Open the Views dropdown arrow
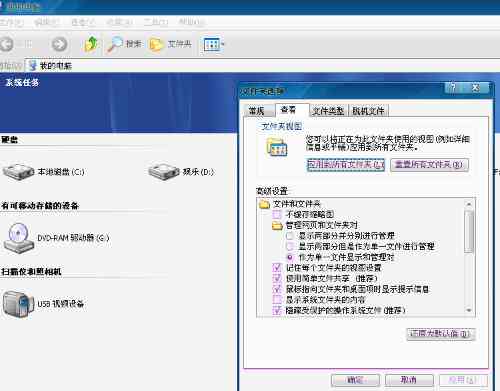Image resolution: width=500 pixels, height=391 pixels. (x=223, y=44)
